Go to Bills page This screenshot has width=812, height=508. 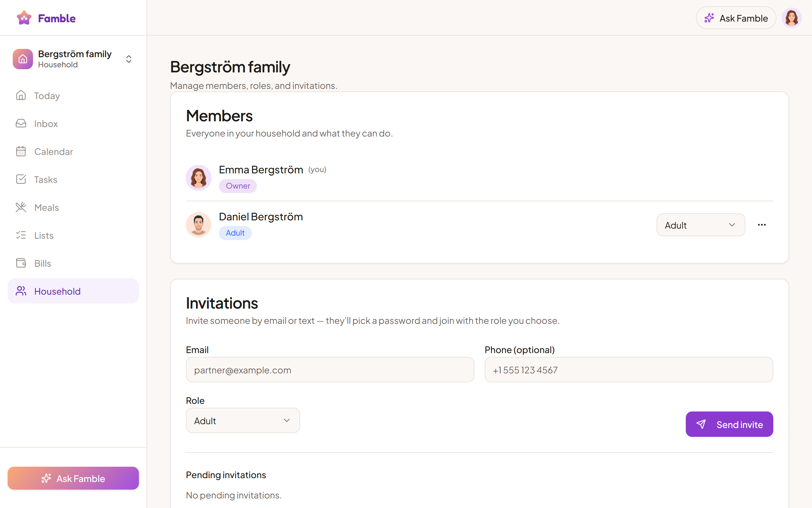[x=73, y=263]
